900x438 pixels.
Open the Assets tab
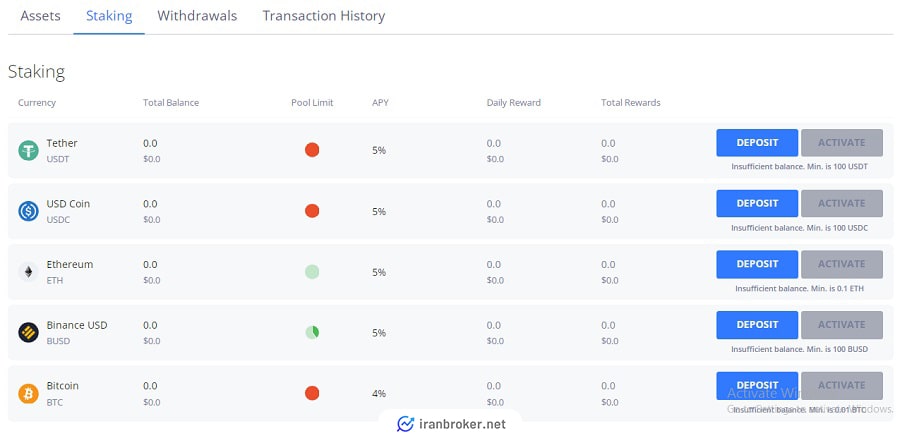[x=40, y=16]
